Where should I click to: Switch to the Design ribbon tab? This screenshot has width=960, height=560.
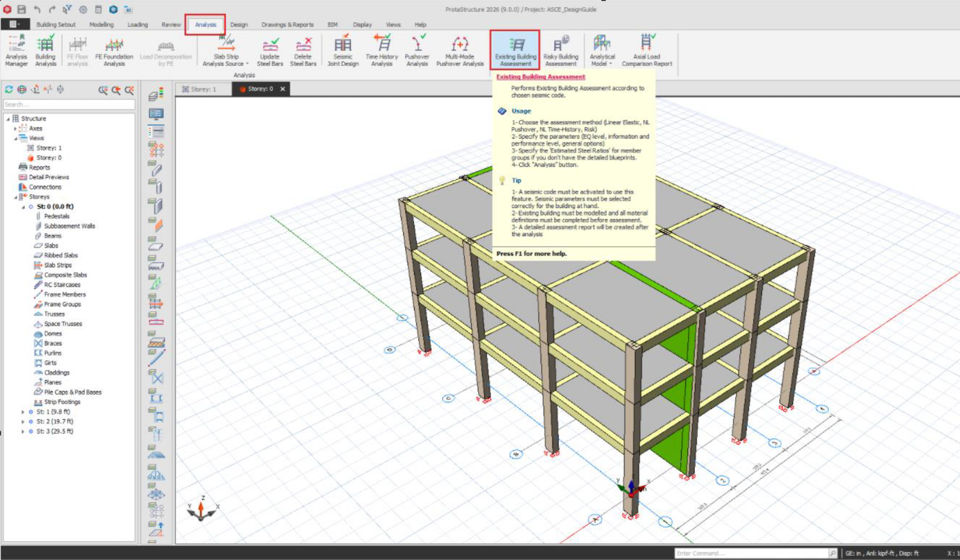[239, 25]
